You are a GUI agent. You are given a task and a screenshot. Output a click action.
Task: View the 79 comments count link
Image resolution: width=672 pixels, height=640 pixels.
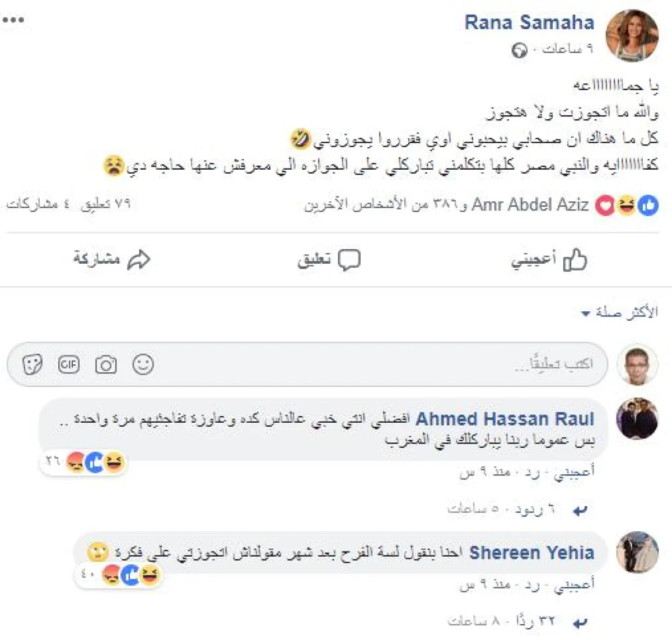[105, 204]
